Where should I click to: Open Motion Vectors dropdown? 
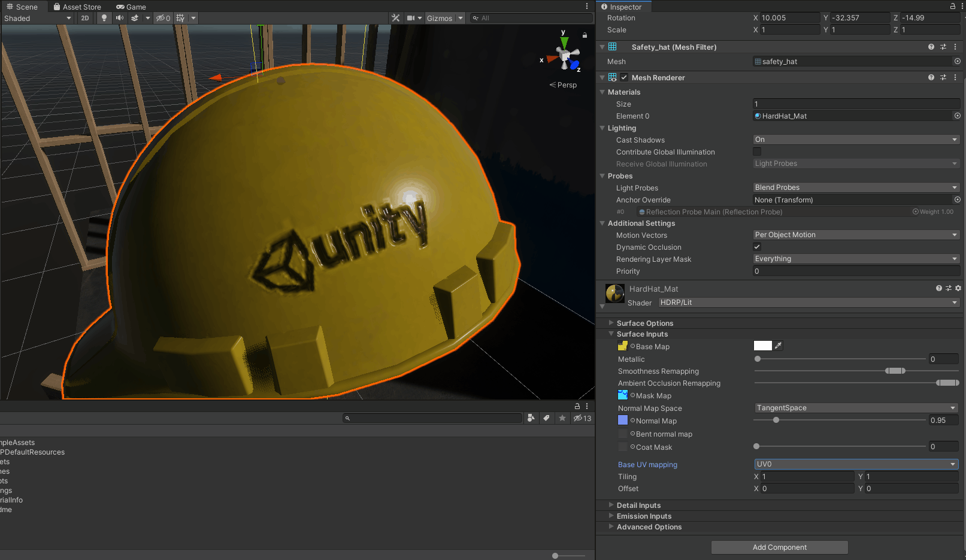tap(856, 235)
